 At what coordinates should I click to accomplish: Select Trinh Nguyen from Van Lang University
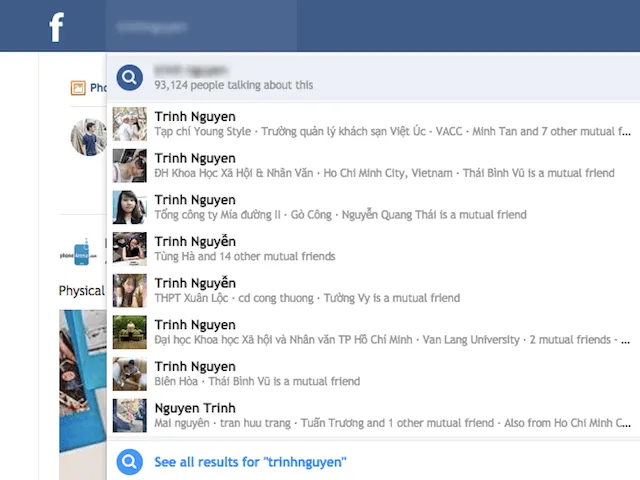(373, 332)
